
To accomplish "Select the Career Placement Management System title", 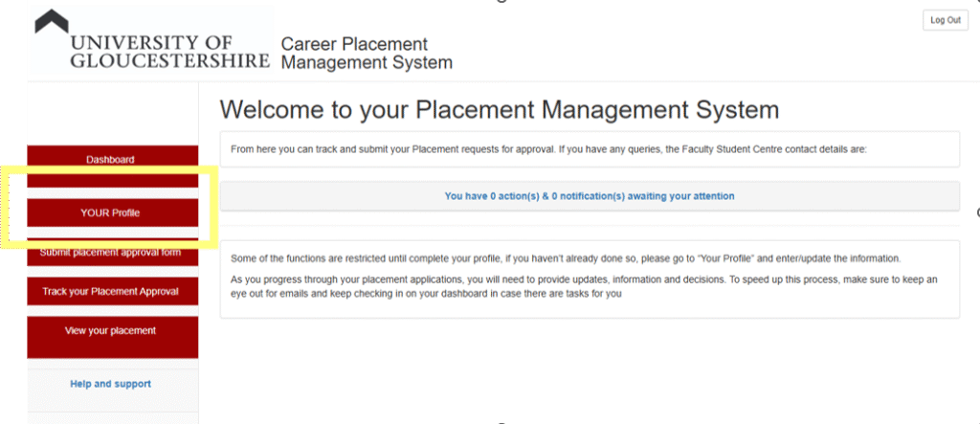I will tap(366, 54).
